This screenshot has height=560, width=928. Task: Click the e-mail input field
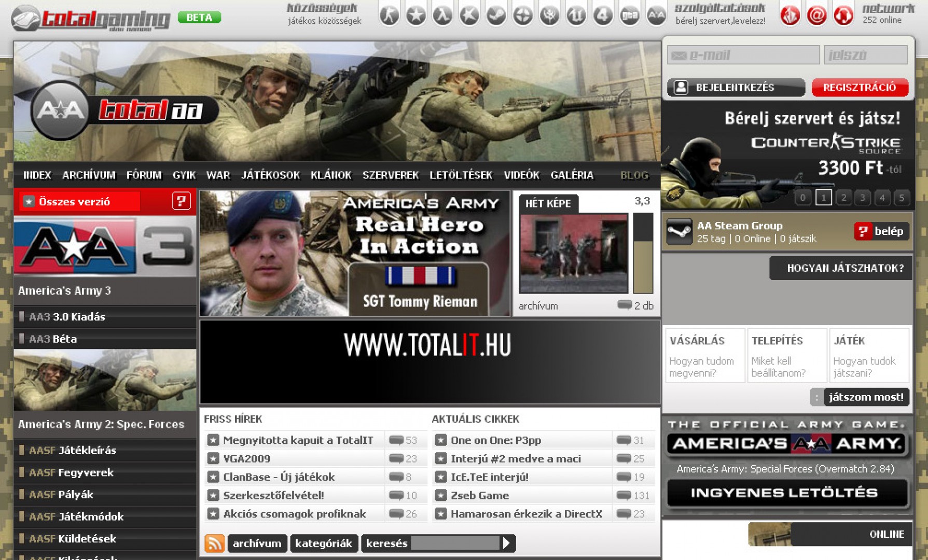(743, 55)
